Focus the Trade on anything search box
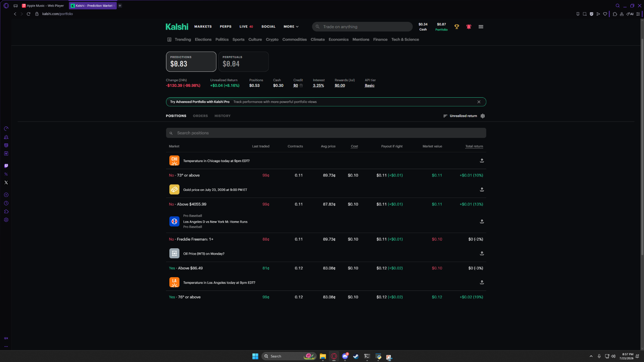 pos(362,27)
